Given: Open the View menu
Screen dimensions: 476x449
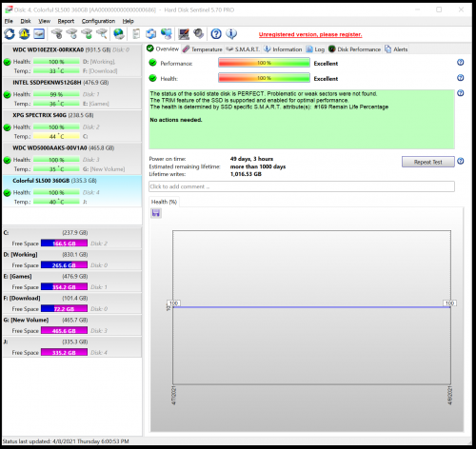Looking at the screenshot, I should pyautogui.click(x=45, y=21).
